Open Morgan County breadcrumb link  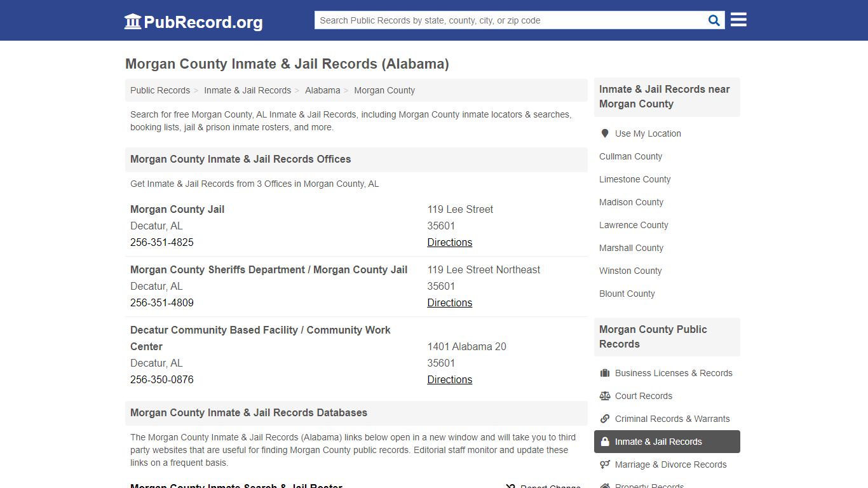[x=384, y=90]
